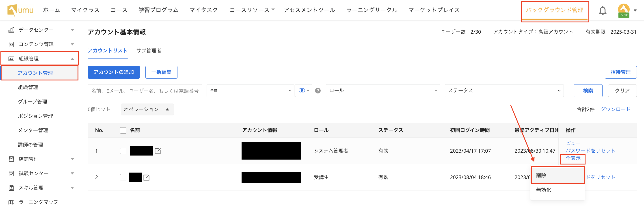Check the checkbox for row 1
Image resolution: width=644 pixels, height=212 pixels.
[123, 151]
